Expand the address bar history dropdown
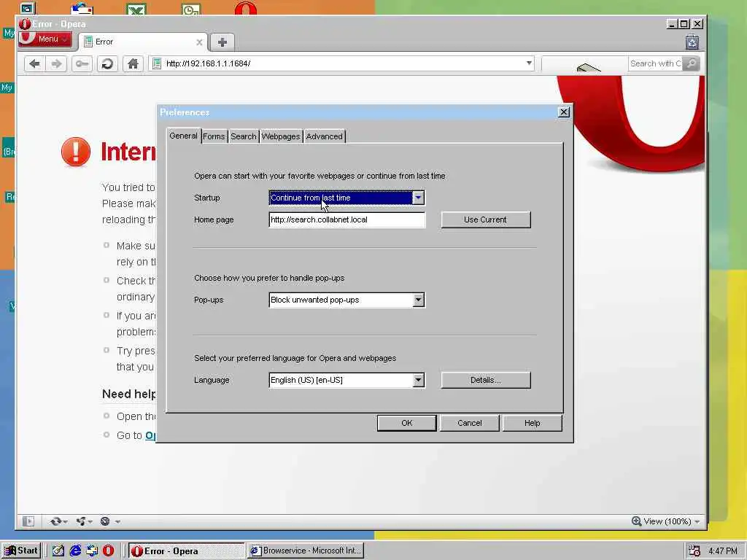 point(529,63)
